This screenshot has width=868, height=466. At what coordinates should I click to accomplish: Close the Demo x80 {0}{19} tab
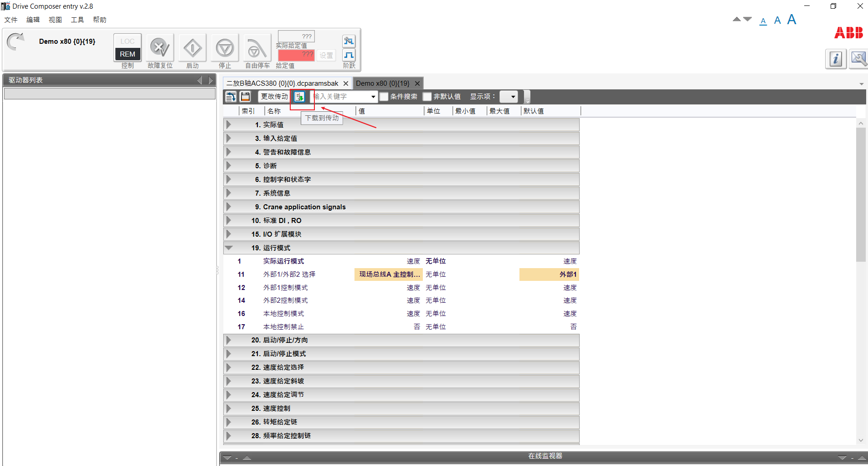pyautogui.click(x=417, y=83)
